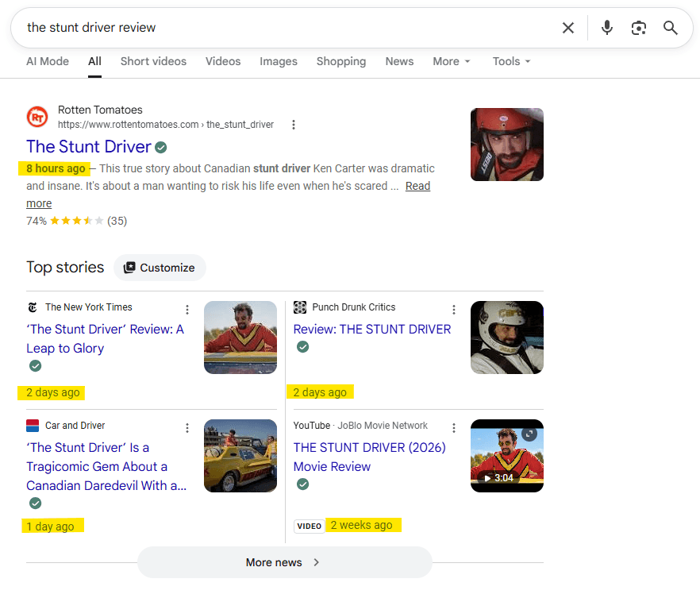Switch to Short videos tab
700x598 pixels.
click(x=153, y=61)
